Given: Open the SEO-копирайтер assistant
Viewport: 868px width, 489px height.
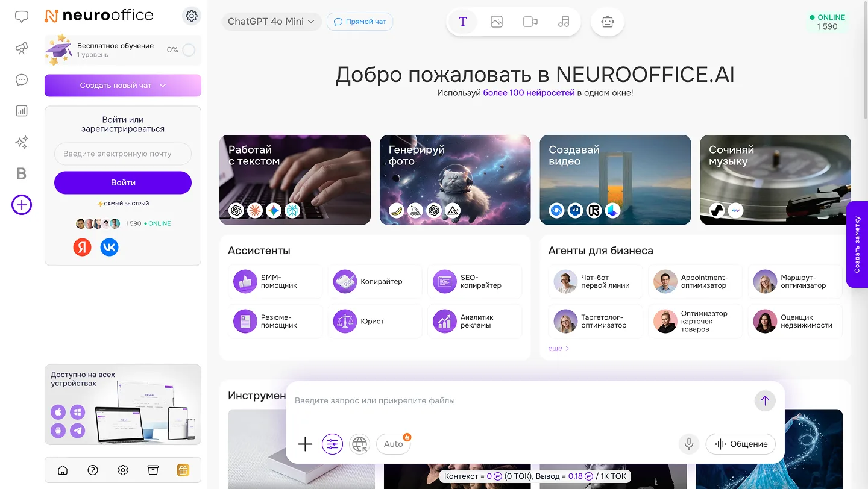Looking at the screenshot, I should [475, 281].
